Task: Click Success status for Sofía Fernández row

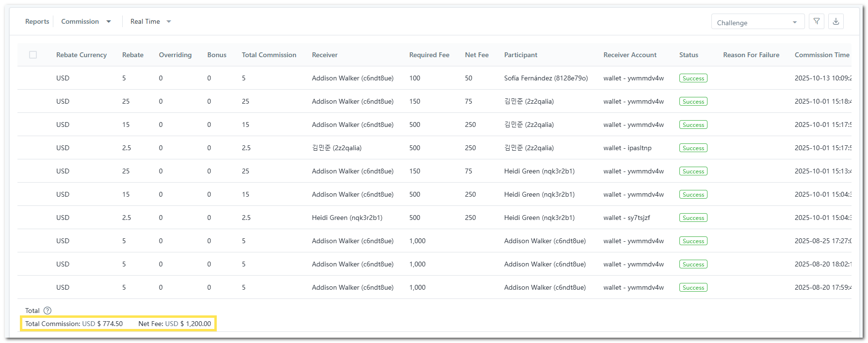Action: pos(693,78)
